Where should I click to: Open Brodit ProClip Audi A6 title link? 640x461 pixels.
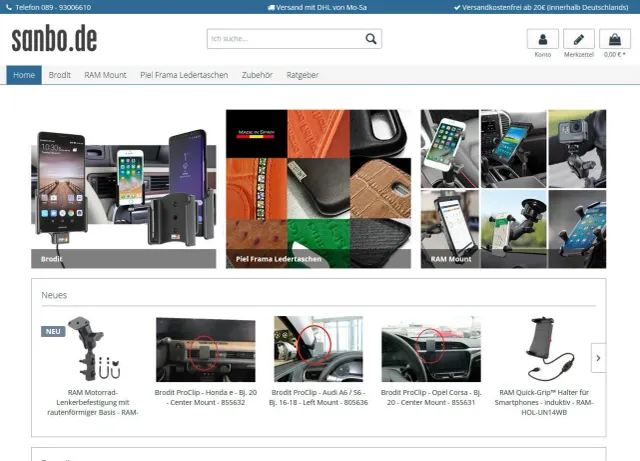(x=318, y=397)
